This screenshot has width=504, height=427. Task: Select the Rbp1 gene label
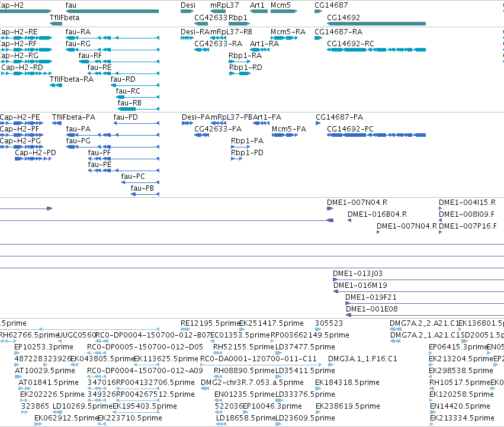(x=237, y=18)
